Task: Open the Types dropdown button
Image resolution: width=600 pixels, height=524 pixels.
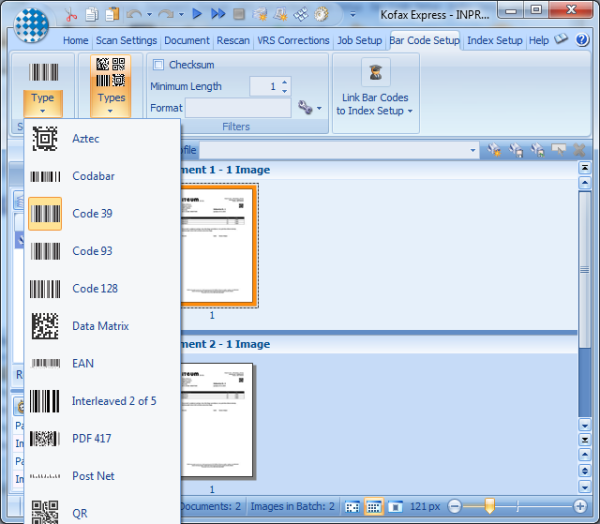Action: pyautogui.click(x=111, y=86)
